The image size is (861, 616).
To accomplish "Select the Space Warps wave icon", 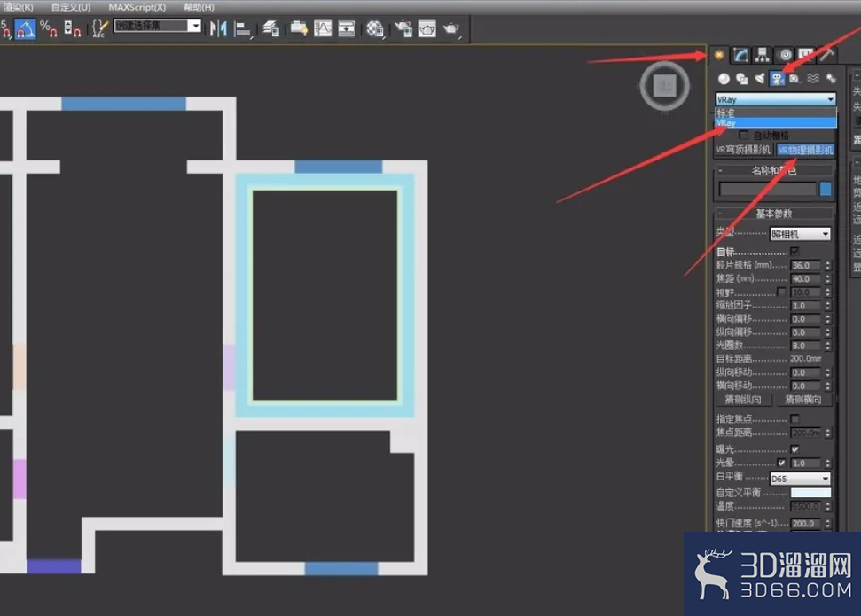I will click(x=813, y=79).
